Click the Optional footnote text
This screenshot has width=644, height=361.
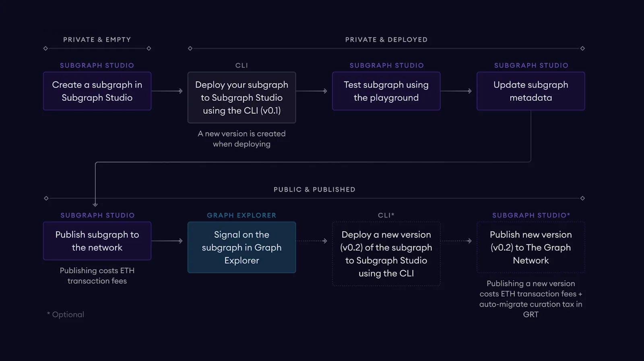66,315
